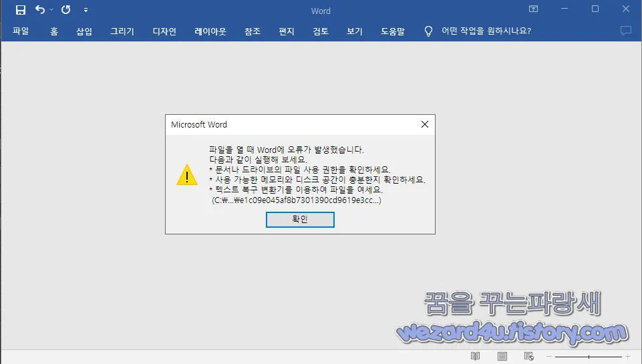Switch to the 삽입 ribbon tab
This screenshot has height=364, width=642.
click(x=84, y=31)
